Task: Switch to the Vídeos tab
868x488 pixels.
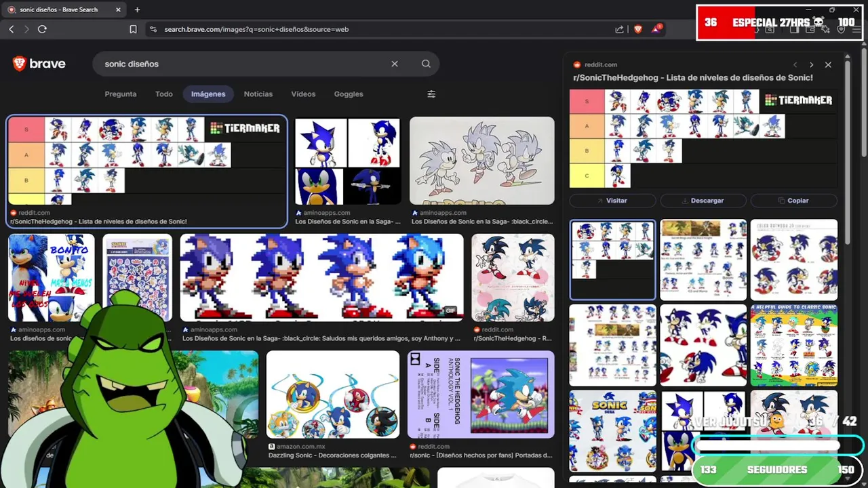Action: [x=303, y=94]
